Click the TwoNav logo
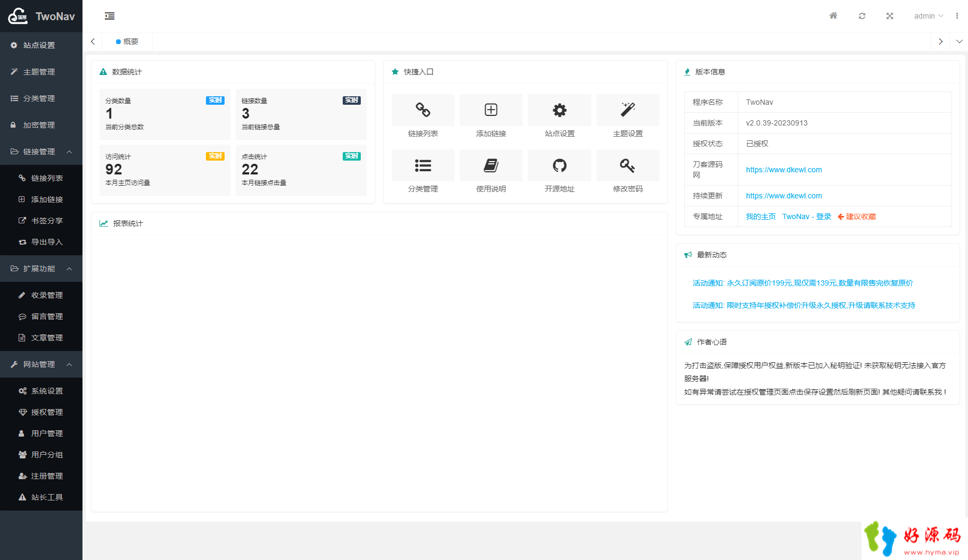The height and width of the screenshot is (560, 968). tap(41, 16)
